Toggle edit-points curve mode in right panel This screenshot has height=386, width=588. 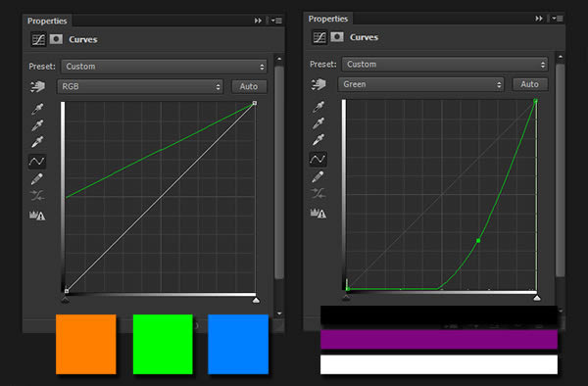318,160
